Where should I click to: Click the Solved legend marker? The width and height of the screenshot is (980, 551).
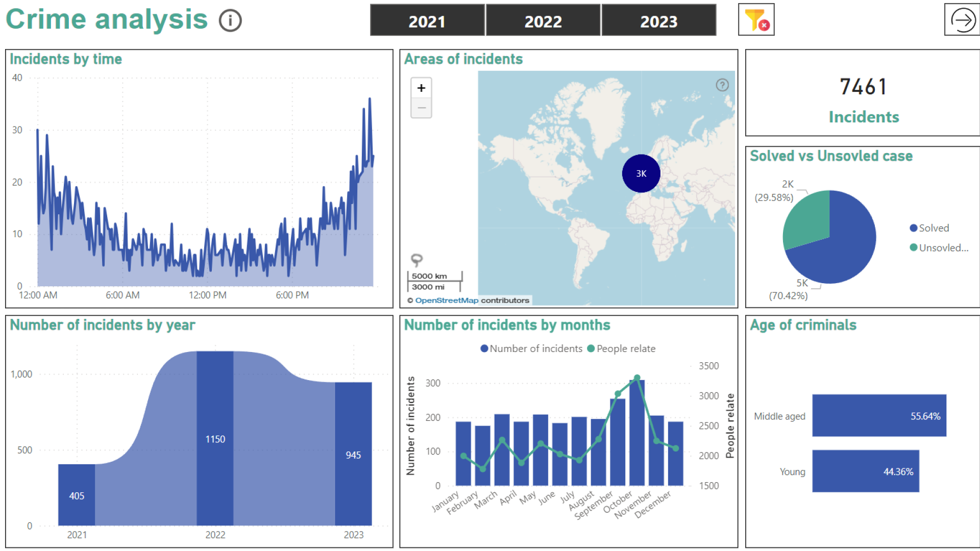click(914, 228)
